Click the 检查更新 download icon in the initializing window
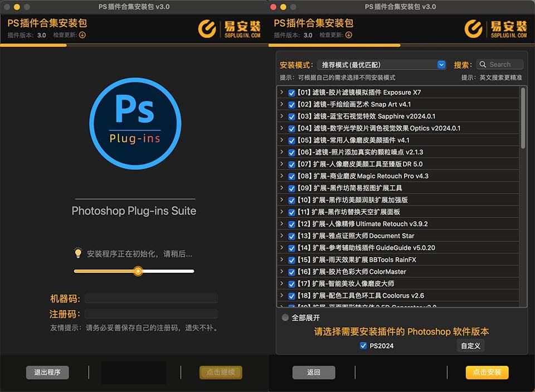This screenshot has height=392, width=535. pos(82,35)
